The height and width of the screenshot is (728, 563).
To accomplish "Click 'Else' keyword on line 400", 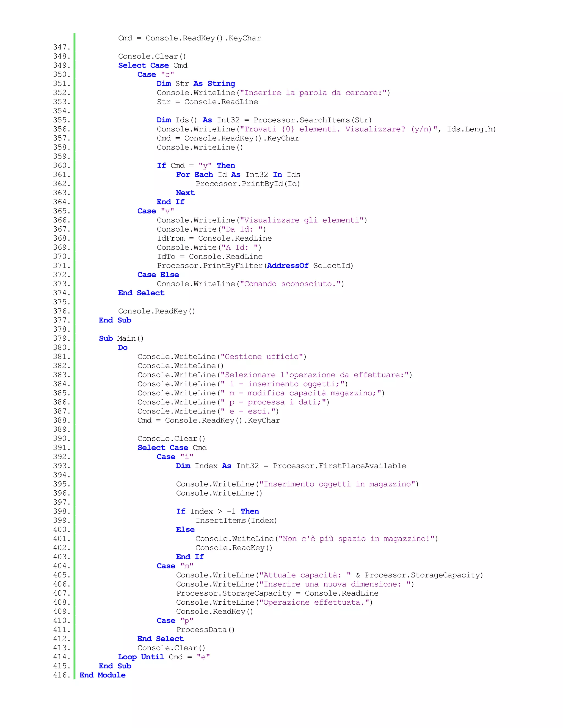I will (186, 530).
